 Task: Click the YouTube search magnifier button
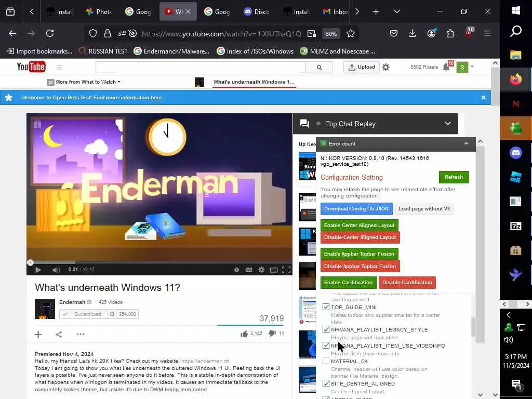coord(319,67)
